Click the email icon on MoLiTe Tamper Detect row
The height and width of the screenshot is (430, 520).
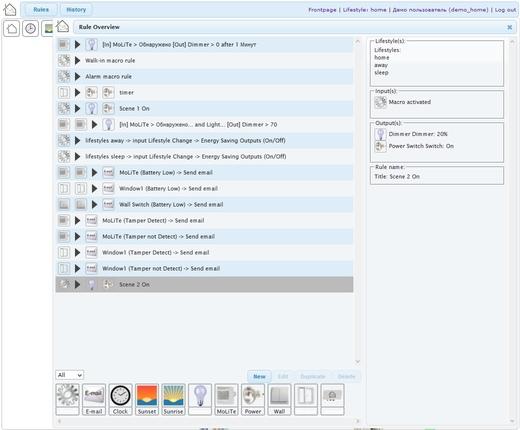click(x=91, y=220)
